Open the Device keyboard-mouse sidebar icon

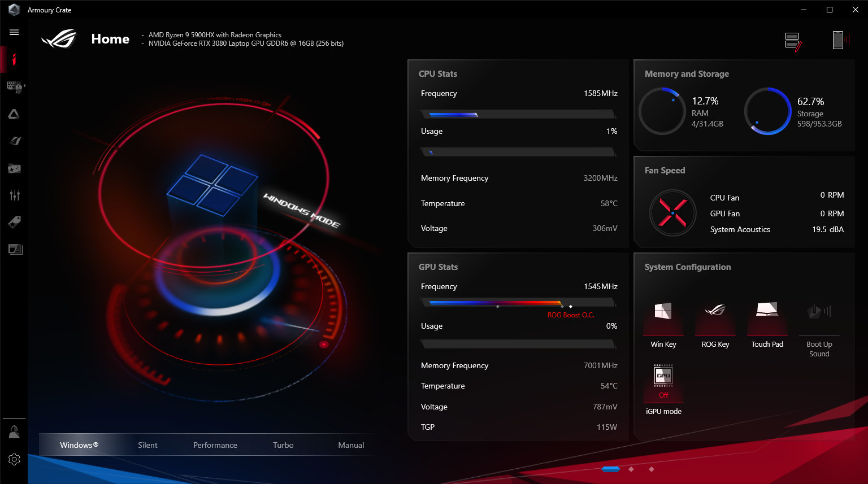[x=14, y=86]
